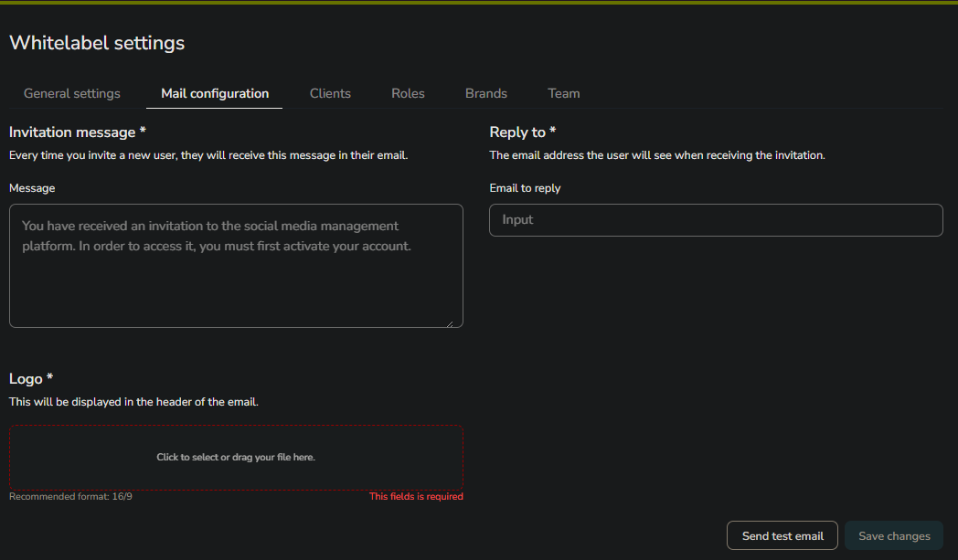Click the Reply to heading
Image resolution: width=958 pixels, height=560 pixels.
click(522, 132)
